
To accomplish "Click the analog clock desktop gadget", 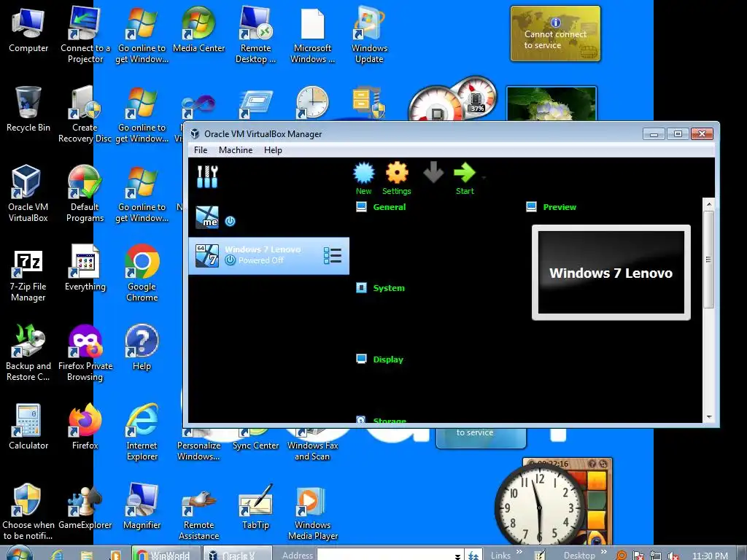I will pos(539,507).
